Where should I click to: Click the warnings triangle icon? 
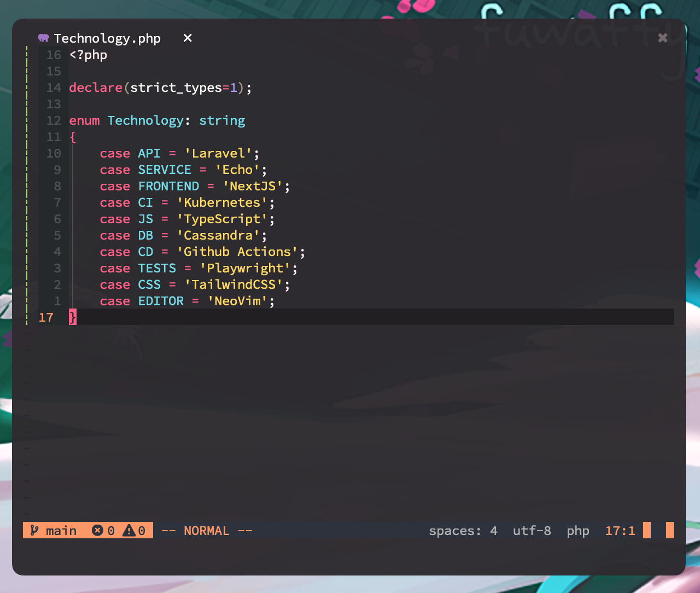[x=129, y=530]
